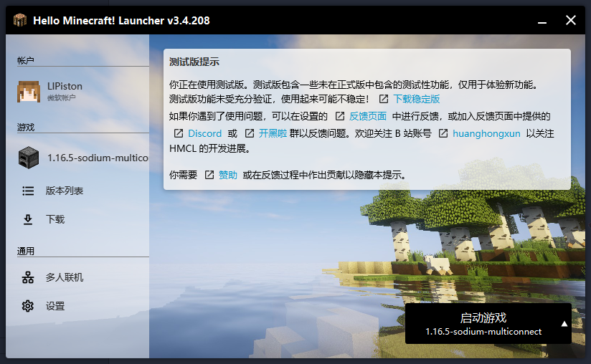This screenshot has width=591, height=364.
Task: Click the LlPiston account avatar
Action: pyautogui.click(x=28, y=91)
